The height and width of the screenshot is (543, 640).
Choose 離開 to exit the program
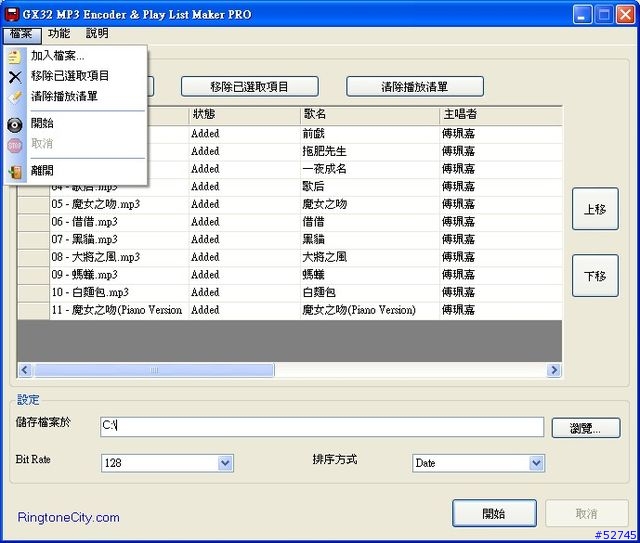[x=76, y=171]
